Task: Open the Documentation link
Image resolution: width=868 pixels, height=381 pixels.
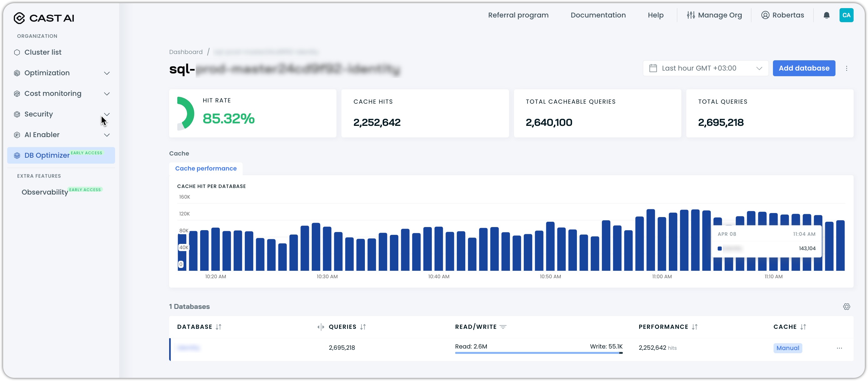Action: [598, 15]
